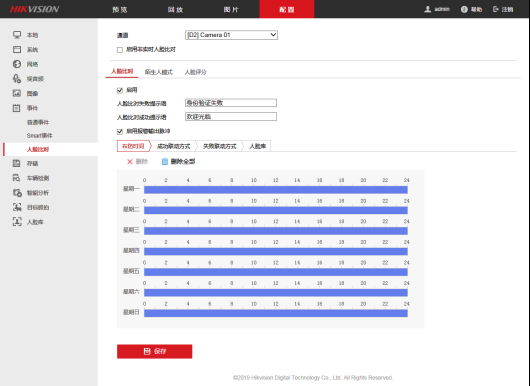Open the 视音频 video/audio icon
Image resolution: width=530 pixels, height=386 pixels.
[x=17, y=79]
